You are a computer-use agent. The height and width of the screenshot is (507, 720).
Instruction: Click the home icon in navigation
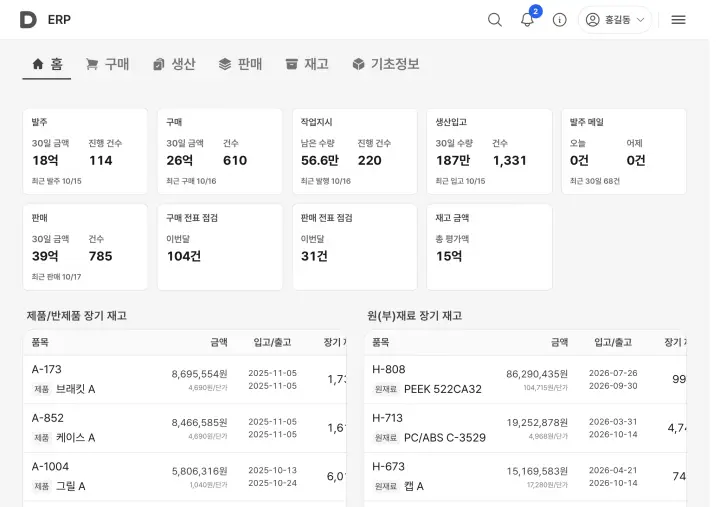[x=38, y=64]
